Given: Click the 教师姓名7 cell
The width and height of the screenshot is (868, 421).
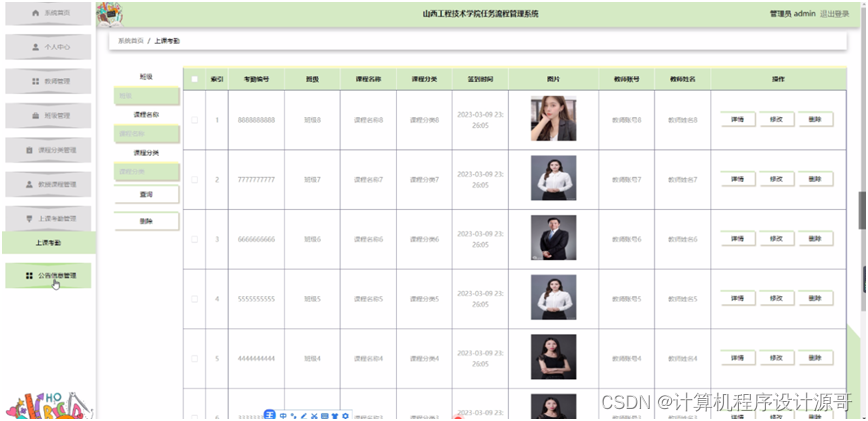Looking at the screenshot, I should click(683, 179).
